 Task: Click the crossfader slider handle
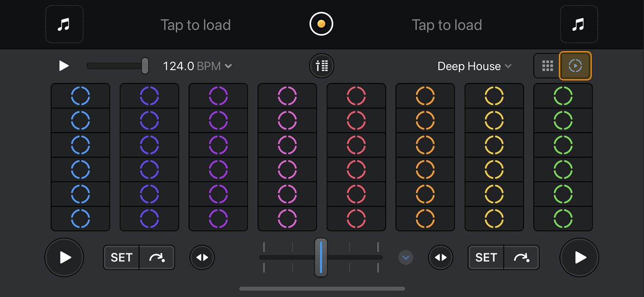[321, 257]
